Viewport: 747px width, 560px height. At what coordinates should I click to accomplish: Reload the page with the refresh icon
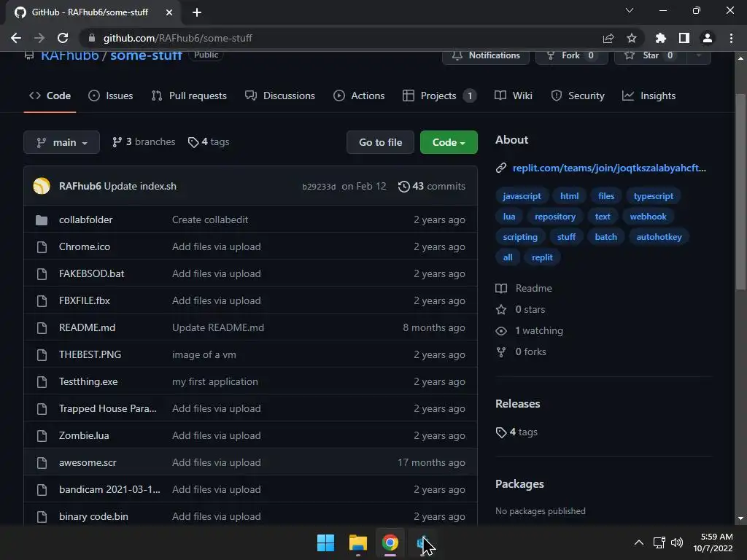(63, 38)
